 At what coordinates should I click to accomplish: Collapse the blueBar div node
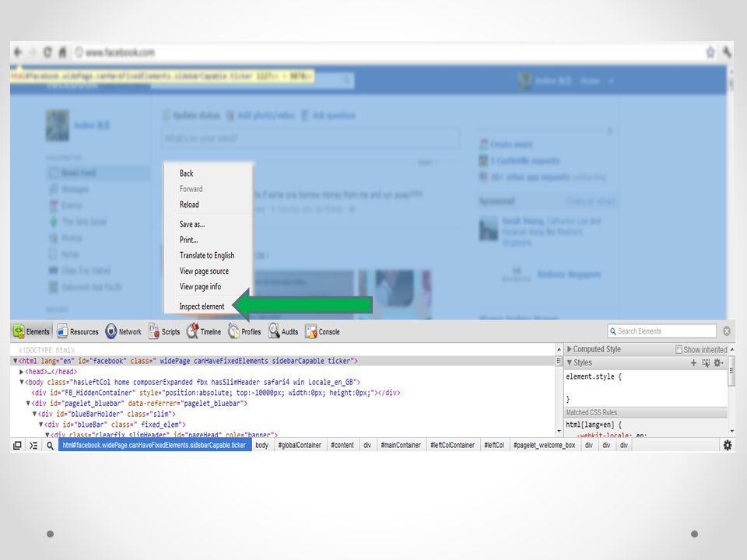(41, 425)
